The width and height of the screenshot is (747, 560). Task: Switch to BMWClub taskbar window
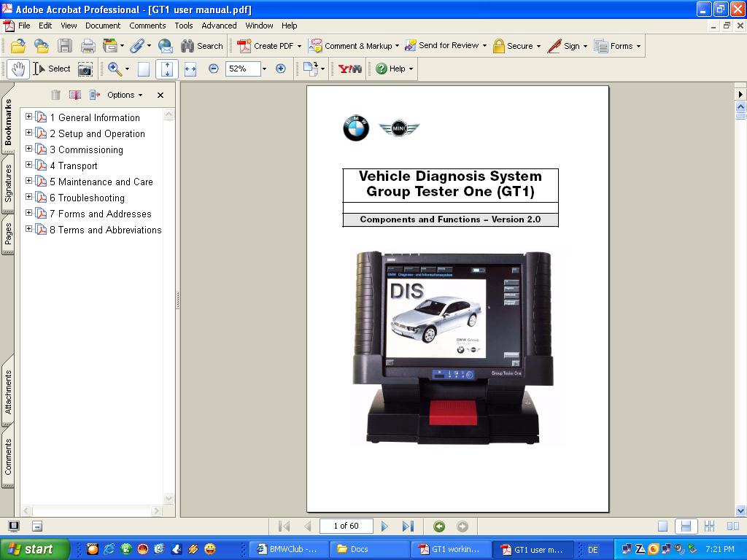coord(289,549)
